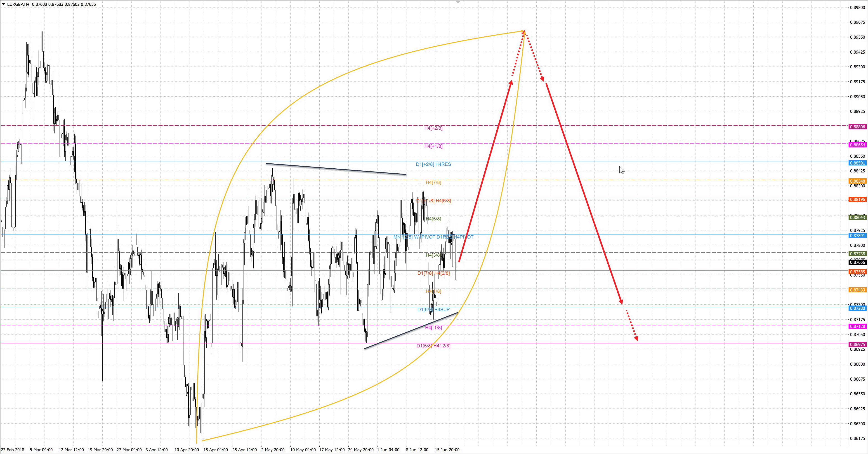
Task: Select the long falling solid red arrow
Action: 584,193
